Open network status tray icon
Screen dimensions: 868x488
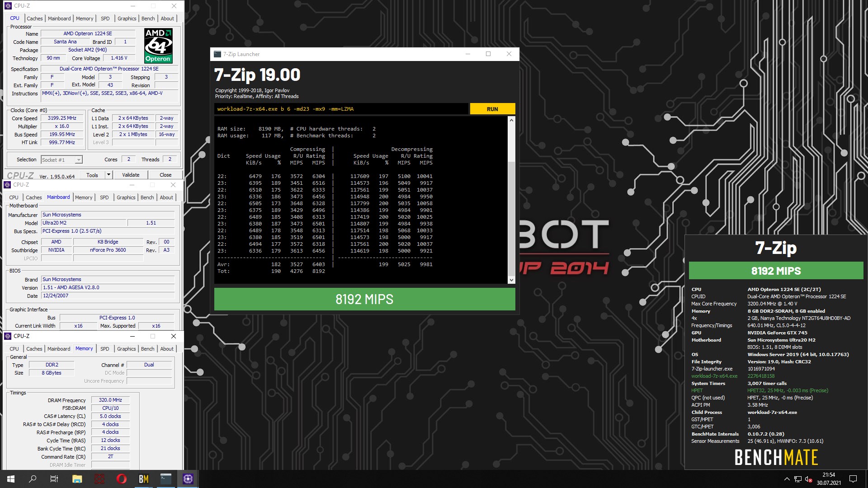pyautogui.click(x=798, y=479)
